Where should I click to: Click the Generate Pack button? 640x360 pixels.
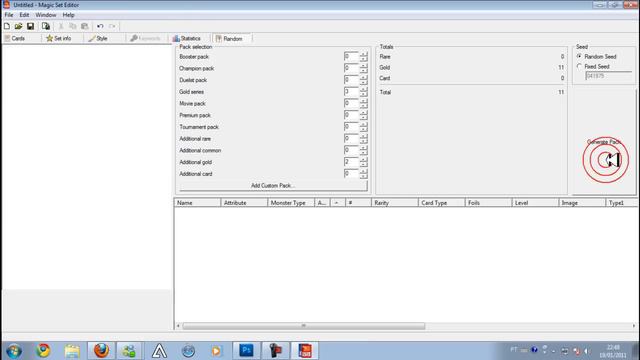(604, 142)
